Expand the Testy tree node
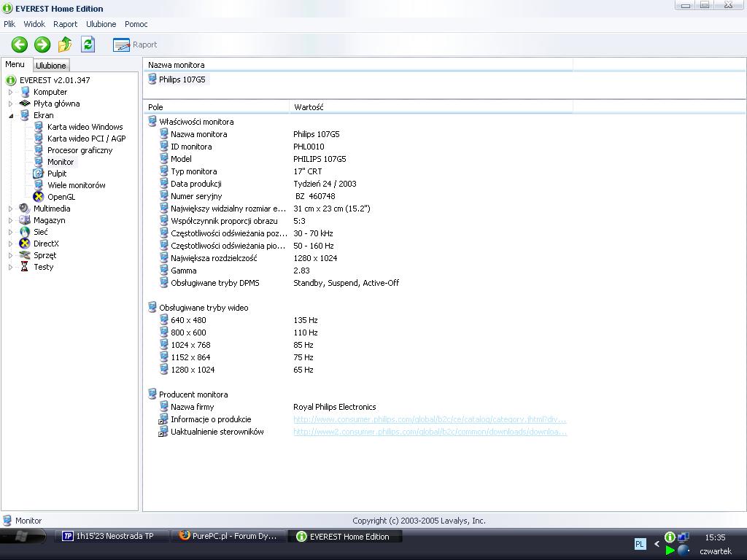Screen dimensions: 747x560 [x=10, y=267]
